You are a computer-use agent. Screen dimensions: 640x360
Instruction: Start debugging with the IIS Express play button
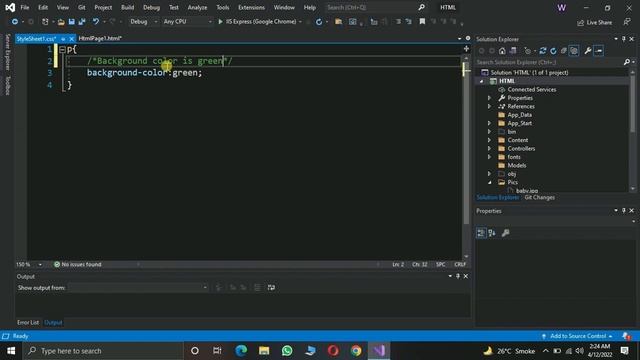click(220, 22)
